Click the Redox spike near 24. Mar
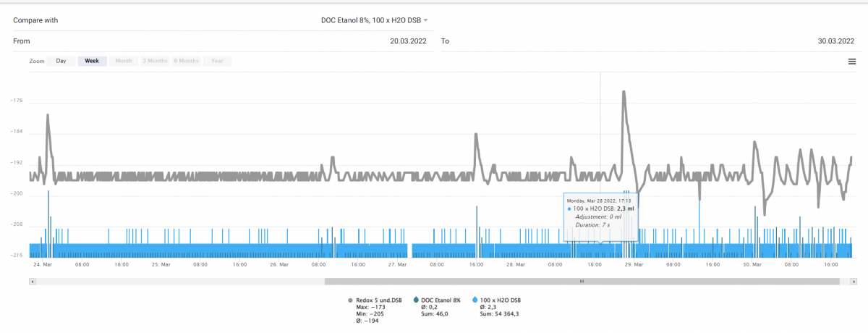868x333 pixels. 48,115
